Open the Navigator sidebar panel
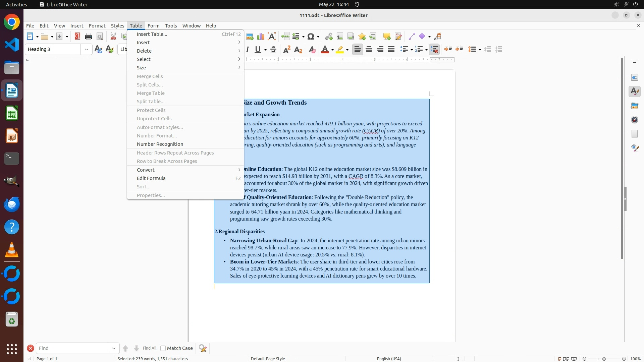Viewport: 644px width, 362px height. tap(635, 120)
